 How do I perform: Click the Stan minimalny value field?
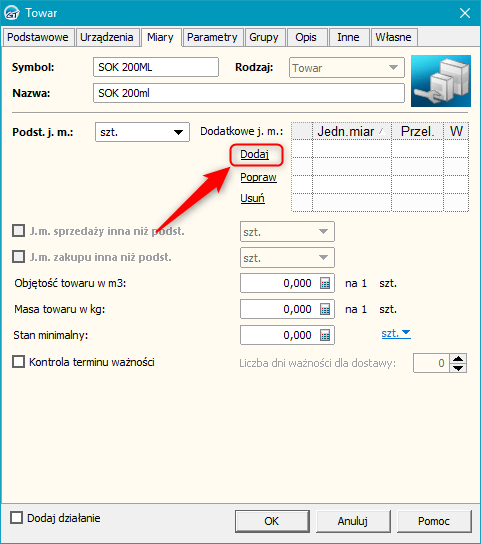coord(287,335)
